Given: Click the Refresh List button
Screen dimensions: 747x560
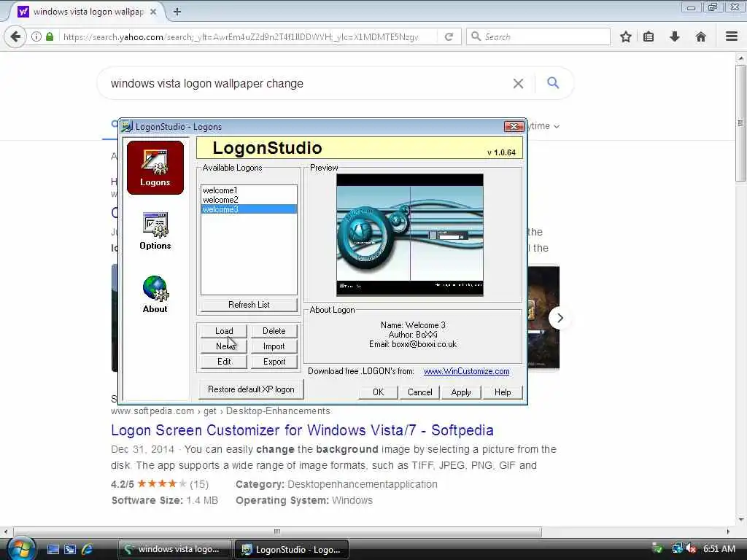Looking at the screenshot, I should click(249, 305).
